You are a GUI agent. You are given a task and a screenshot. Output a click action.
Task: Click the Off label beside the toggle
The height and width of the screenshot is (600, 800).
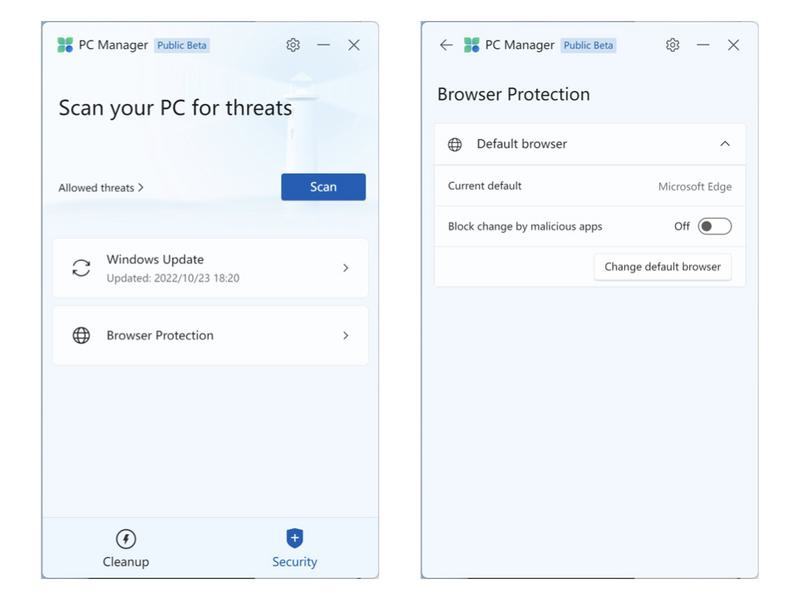coord(682,226)
